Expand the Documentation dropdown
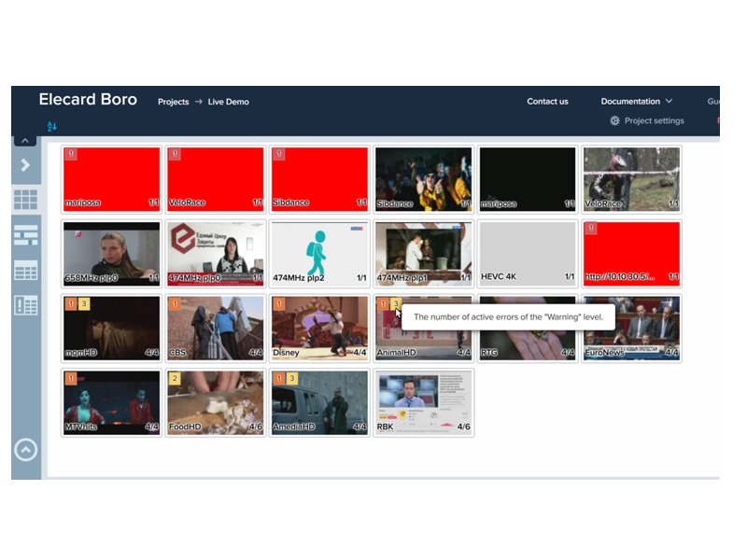747x560 pixels. [637, 102]
